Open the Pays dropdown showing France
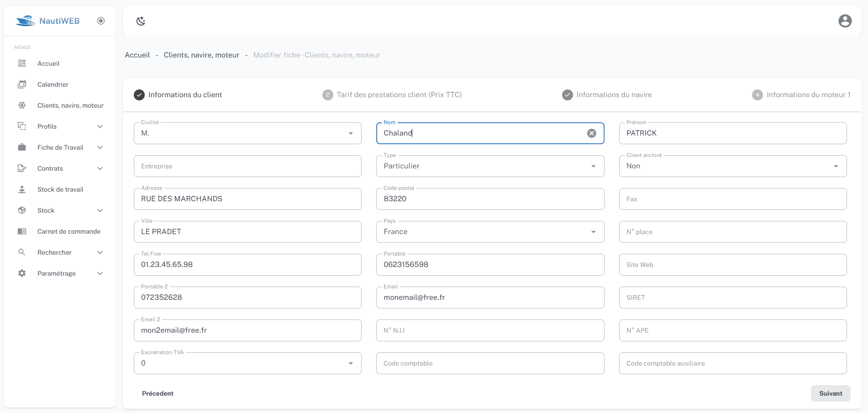 tap(490, 232)
